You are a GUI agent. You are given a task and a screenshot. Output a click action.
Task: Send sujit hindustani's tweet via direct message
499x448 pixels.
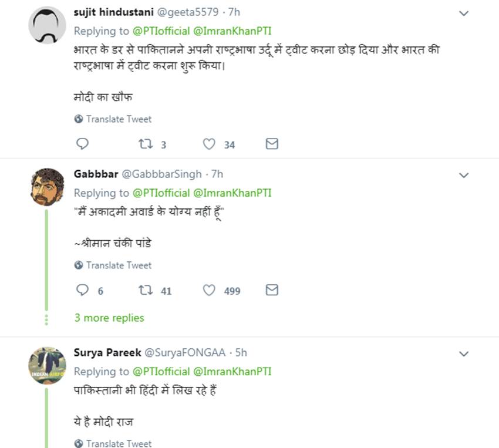coord(272,144)
